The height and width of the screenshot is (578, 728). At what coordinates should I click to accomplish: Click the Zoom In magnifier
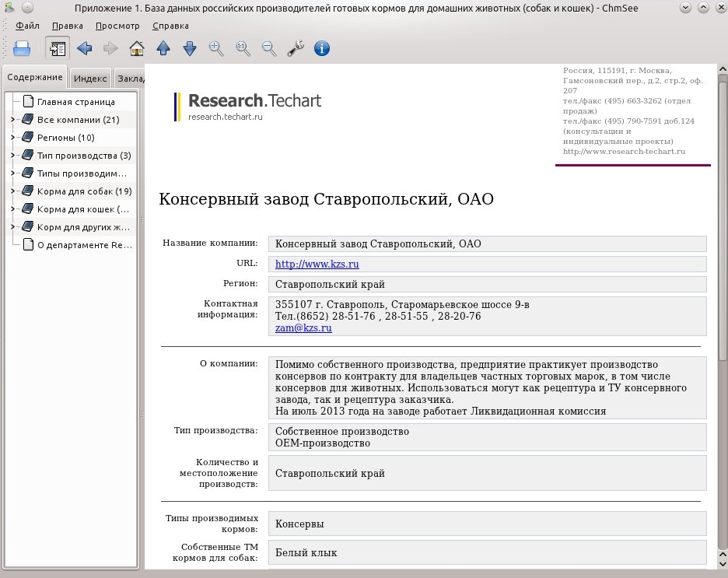[216, 48]
